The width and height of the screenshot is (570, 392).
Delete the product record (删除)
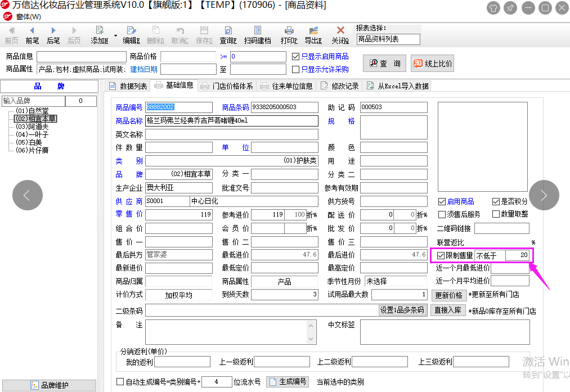pos(156,35)
